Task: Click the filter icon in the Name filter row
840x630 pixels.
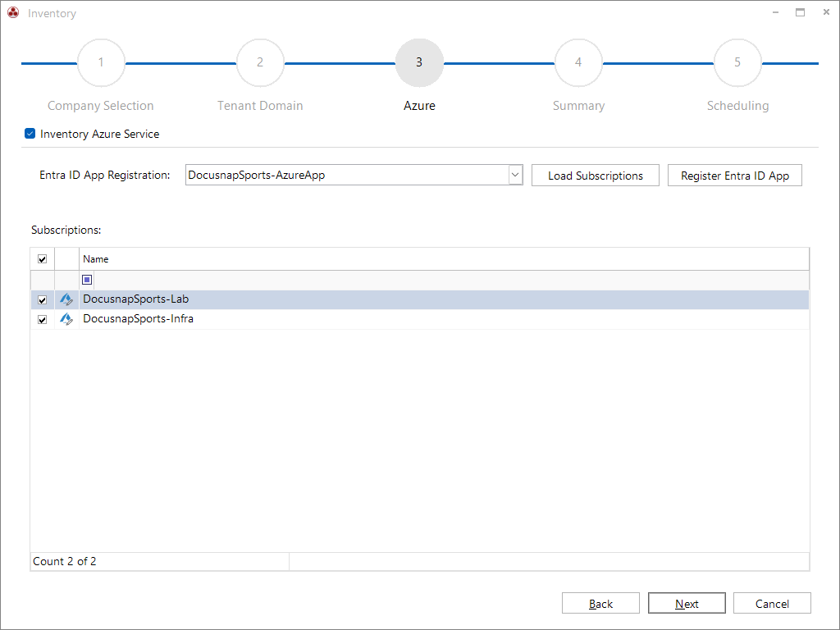Action: 87,280
